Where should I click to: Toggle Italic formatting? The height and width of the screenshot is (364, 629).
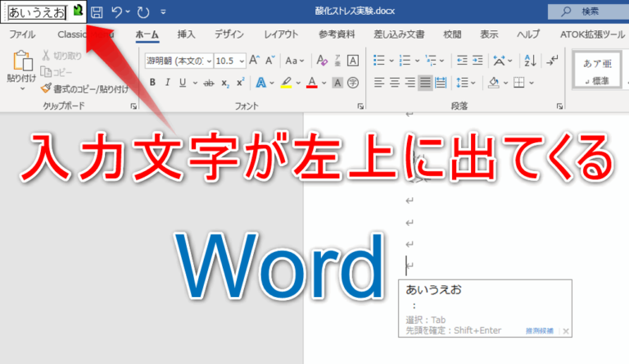(168, 83)
